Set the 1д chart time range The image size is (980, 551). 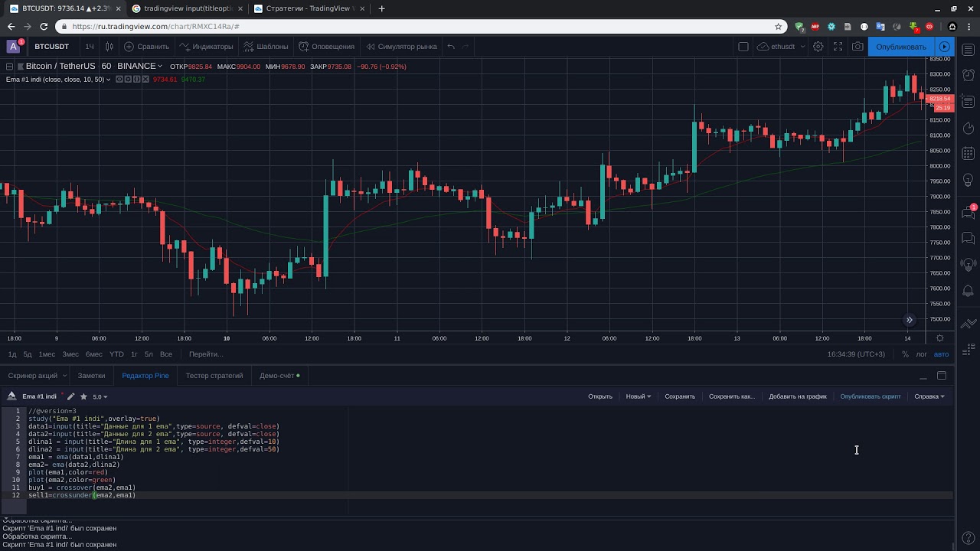point(12,354)
